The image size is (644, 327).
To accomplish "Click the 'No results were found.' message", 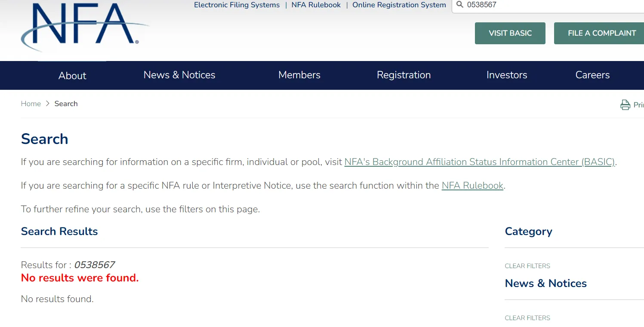I will 80,278.
